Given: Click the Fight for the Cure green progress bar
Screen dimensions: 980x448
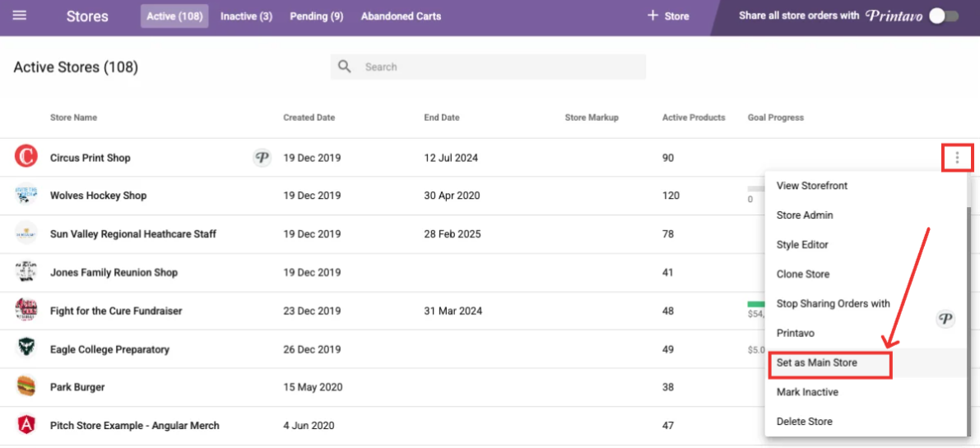Looking at the screenshot, I should pyautogui.click(x=756, y=304).
